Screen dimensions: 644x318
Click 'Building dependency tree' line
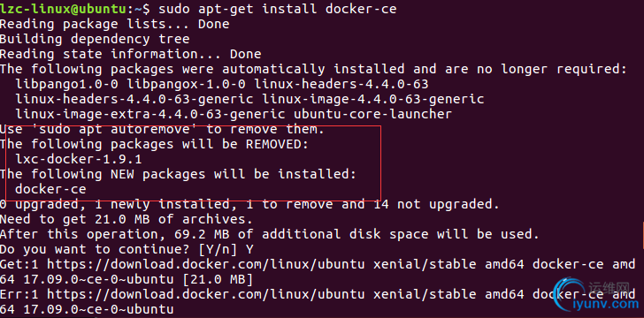[x=95, y=40]
